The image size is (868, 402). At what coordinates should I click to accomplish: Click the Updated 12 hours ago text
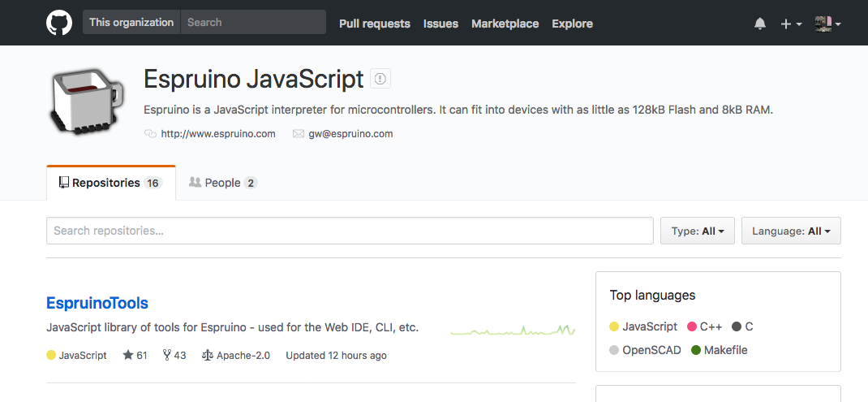click(x=336, y=356)
